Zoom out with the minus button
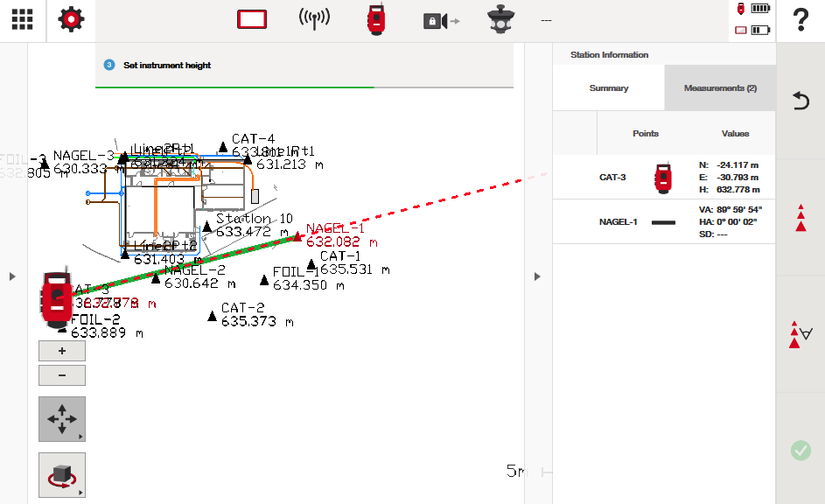This screenshot has width=825, height=504. pos(62,375)
